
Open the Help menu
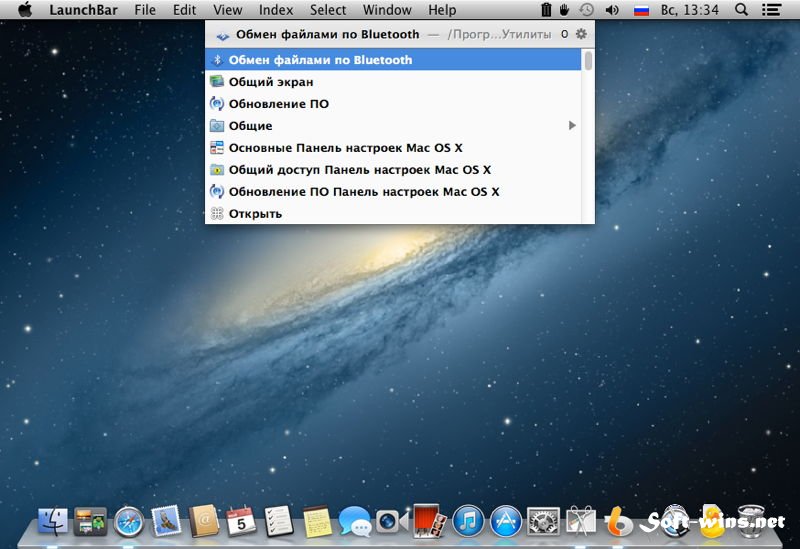pyautogui.click(x=442, y=10)
